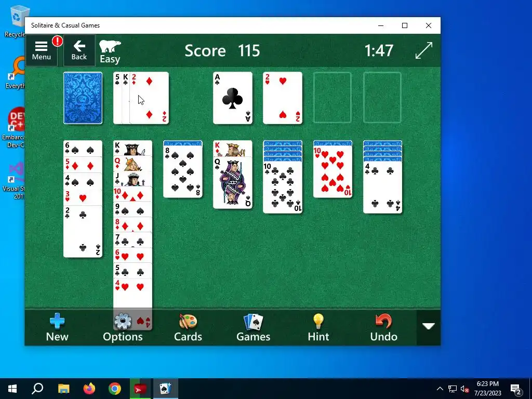
Task: Select the 4 of hearts in second column
Action: click(132, 303)
